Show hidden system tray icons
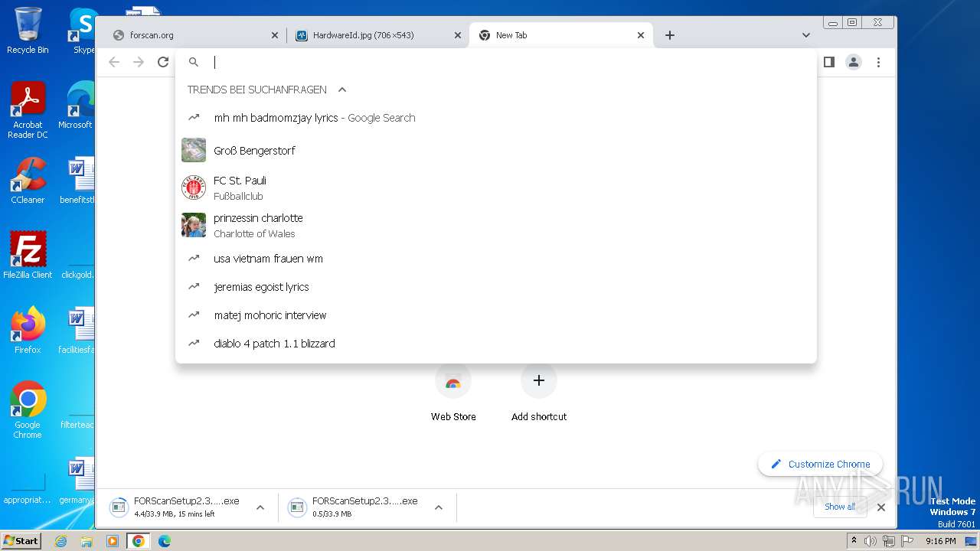Screen dimensions: 980x551 (x=854, y=540)
